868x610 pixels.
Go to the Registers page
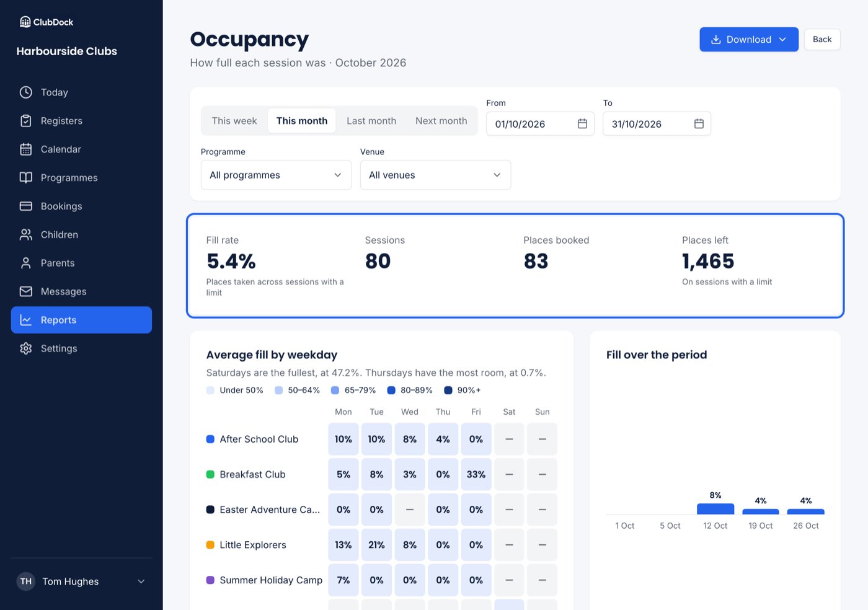[81, 121]
